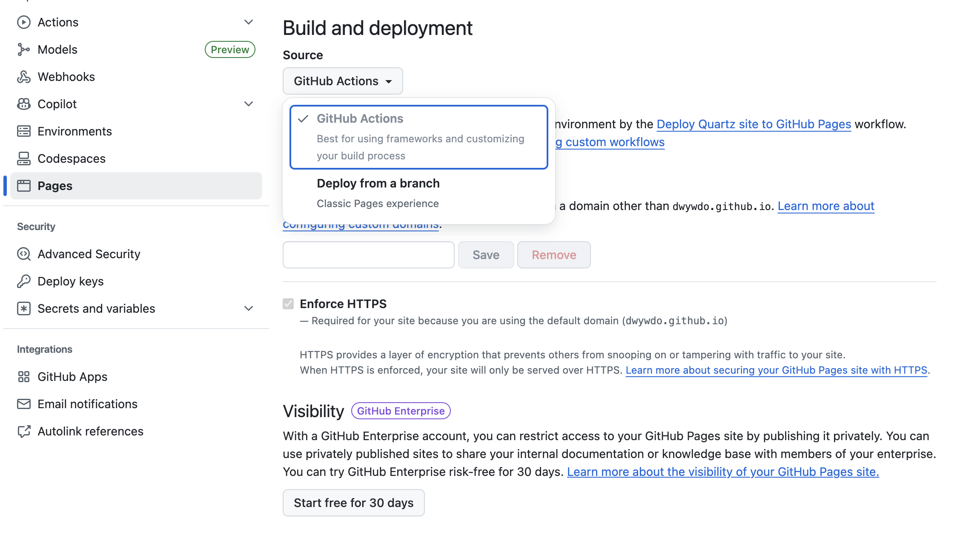Screen dimensions: 980x536
Task: Click the Visibility heading
Action: point(313,411)
